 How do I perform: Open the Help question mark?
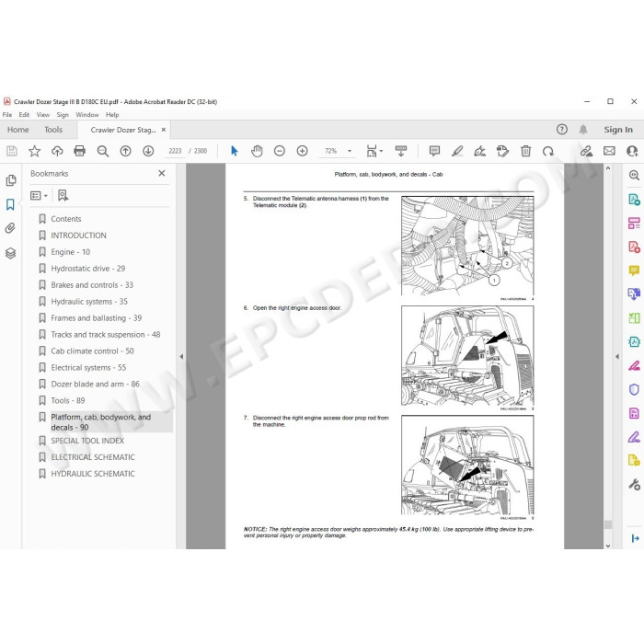point(562,130)
